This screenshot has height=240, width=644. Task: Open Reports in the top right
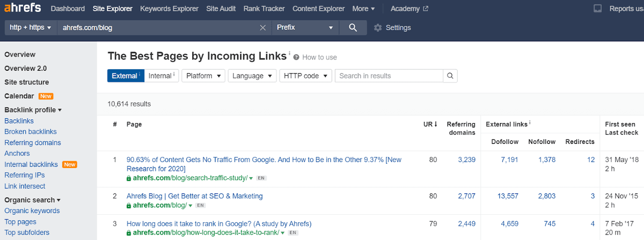pyautogui.click(x=626, y=9)
